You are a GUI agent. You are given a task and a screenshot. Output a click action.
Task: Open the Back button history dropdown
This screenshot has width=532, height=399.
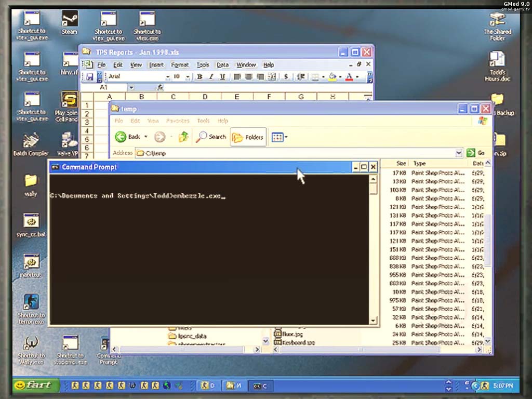[146, 137]
